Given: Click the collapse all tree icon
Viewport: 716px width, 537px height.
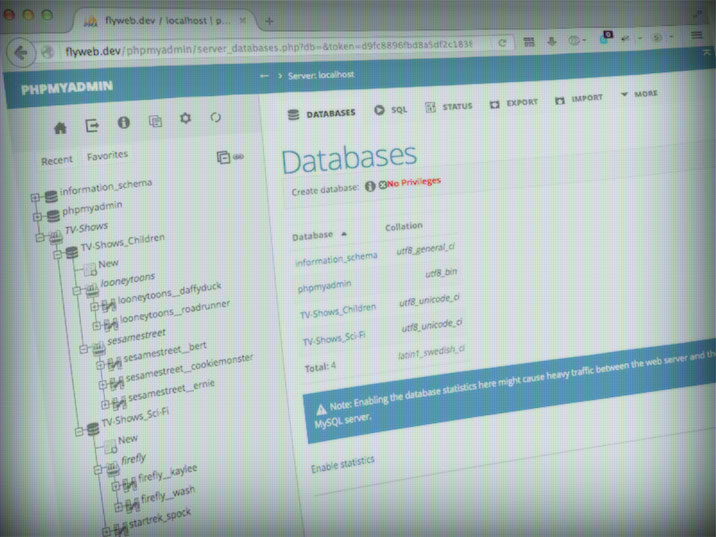Looking at the screenshot, I should click(223, 158).
